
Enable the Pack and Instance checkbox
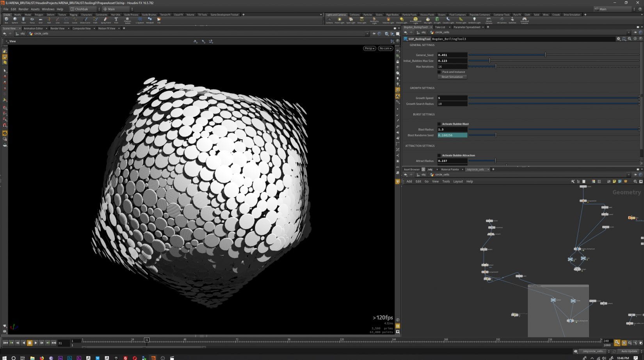[x=439, y=72]
